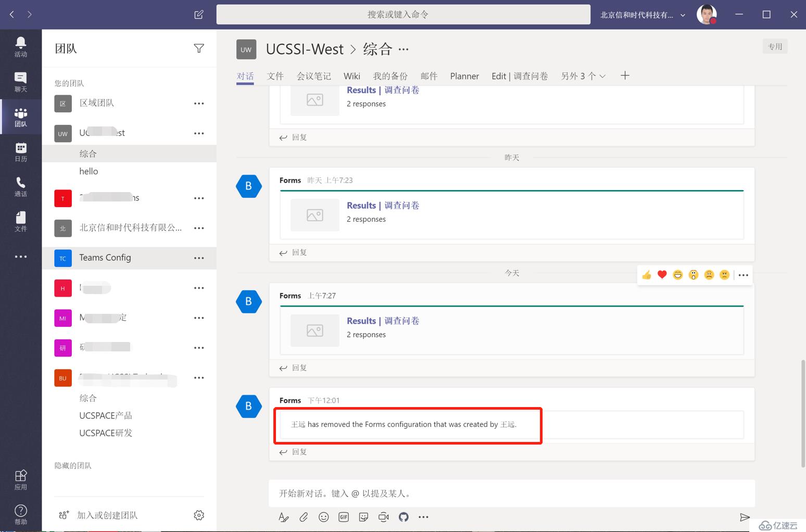Switch to the 会议笔记 tab
Screen dimensions: 806x532
pos(314,76)
